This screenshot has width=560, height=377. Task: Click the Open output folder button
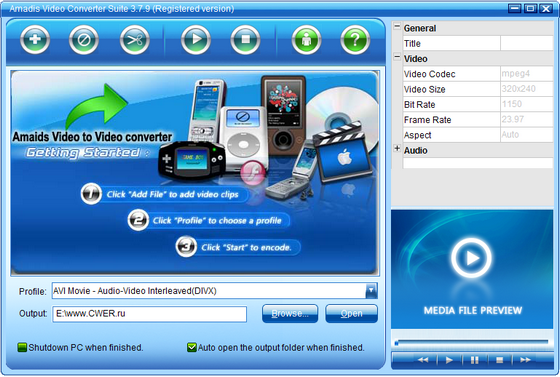[x=351, y=313]
